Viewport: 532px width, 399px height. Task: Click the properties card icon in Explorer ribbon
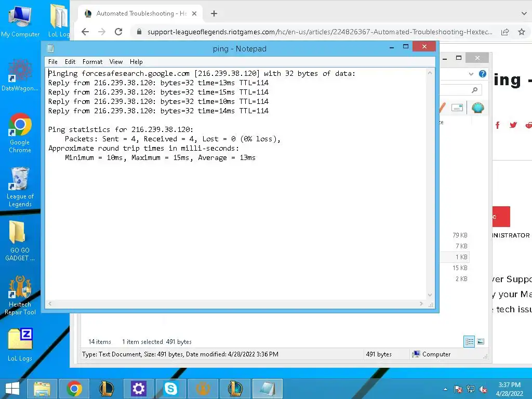pyautogui.click(x=457, y=108)
